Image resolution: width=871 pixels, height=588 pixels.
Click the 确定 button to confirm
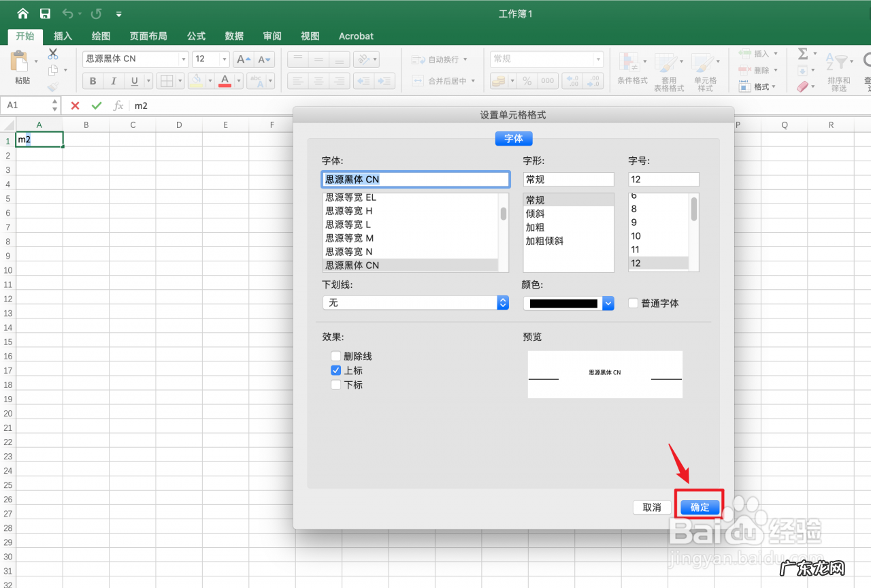[700, 506]
